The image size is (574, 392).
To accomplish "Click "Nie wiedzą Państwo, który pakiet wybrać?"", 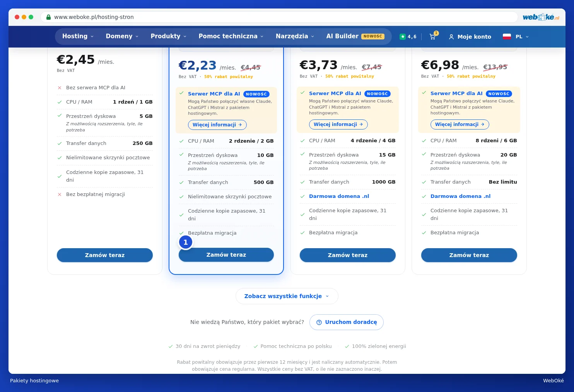I will [247, 322].
